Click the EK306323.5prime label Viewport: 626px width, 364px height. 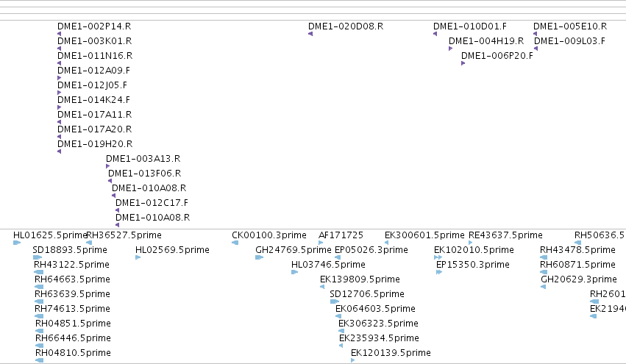click(x=378, y=324)
